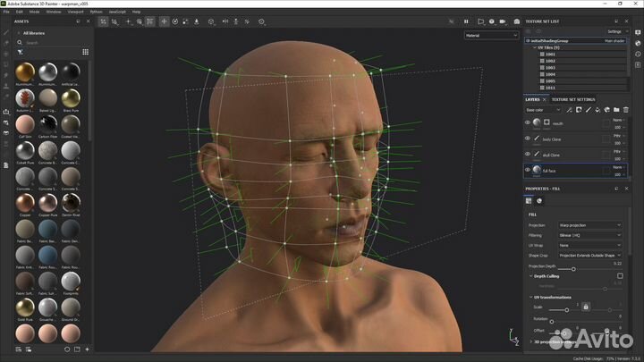Hide the full face layer

(528, 170)
